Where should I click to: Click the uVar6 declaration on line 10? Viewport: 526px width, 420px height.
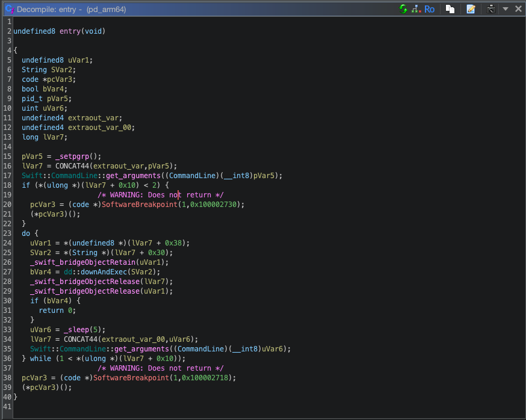click(53, 108)
